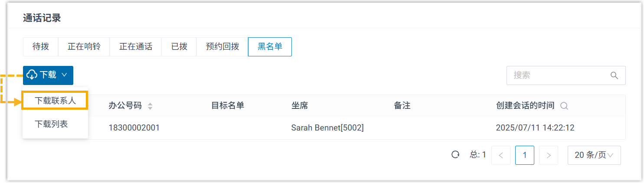Select the 黑名单 tab

(x=270, y=47)
